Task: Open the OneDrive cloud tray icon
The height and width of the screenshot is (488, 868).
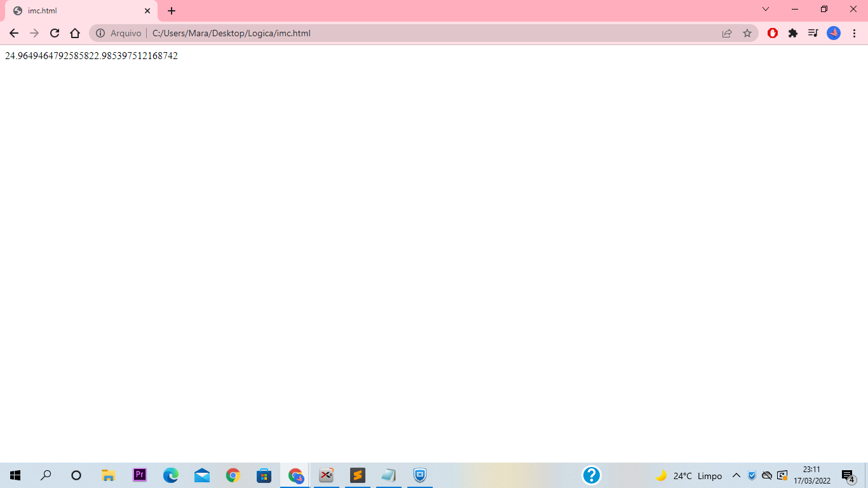Action: (767, 476)
